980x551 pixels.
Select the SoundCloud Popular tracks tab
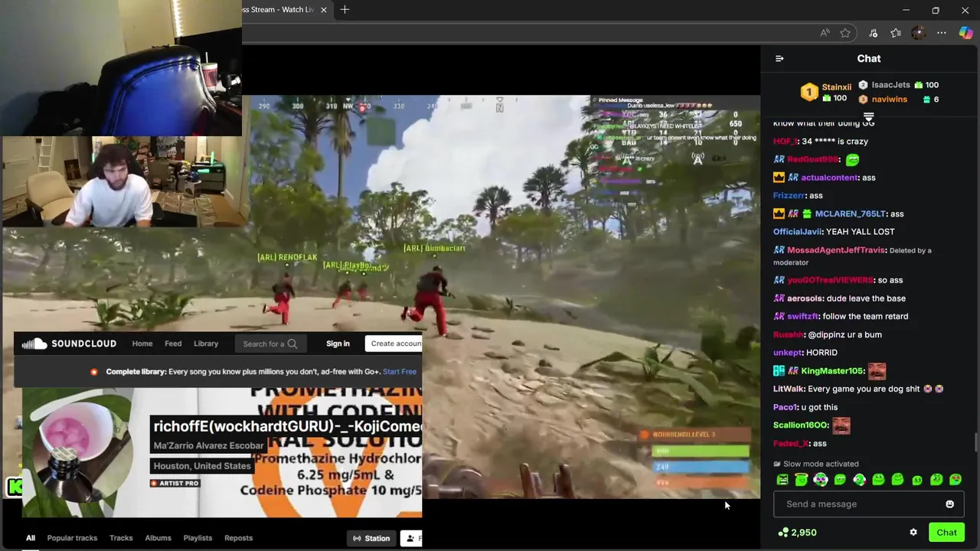(x=72, y=538)
